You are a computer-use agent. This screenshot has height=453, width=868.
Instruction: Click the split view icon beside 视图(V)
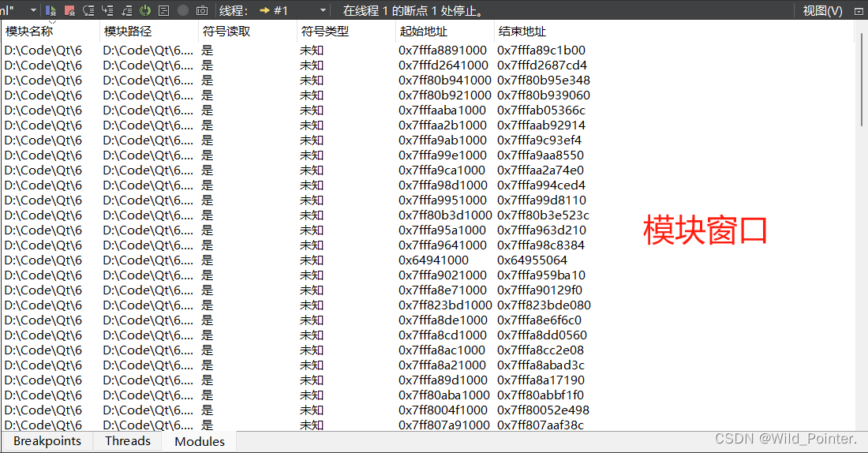click(859, 11)
